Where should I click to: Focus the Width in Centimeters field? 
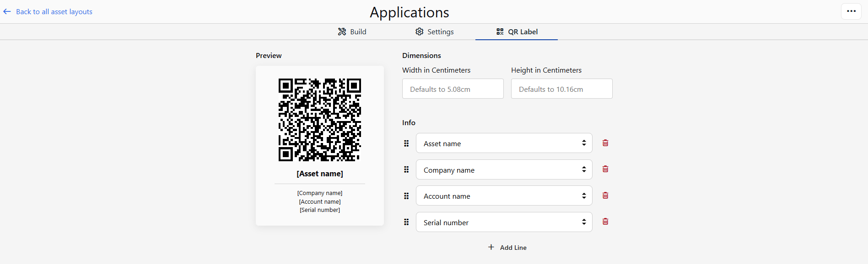coord(453,89)
